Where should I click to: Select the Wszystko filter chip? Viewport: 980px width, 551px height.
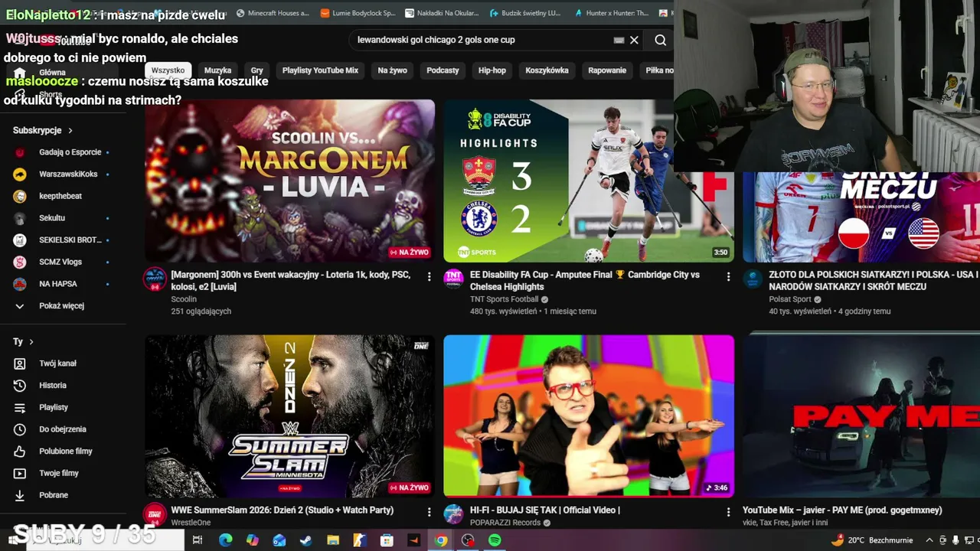[x=168, y=70]
